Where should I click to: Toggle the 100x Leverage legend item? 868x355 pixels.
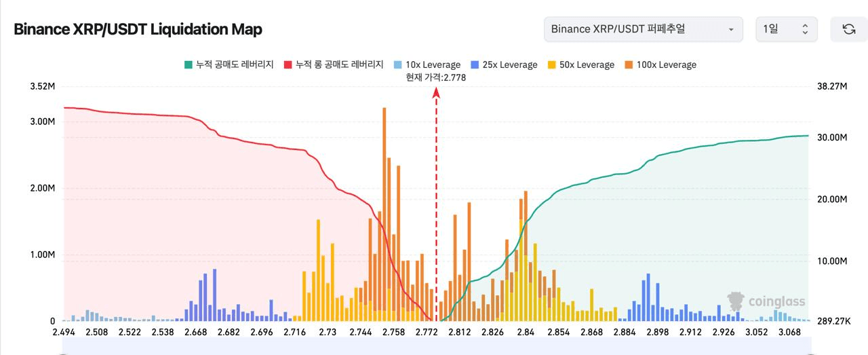660,65
